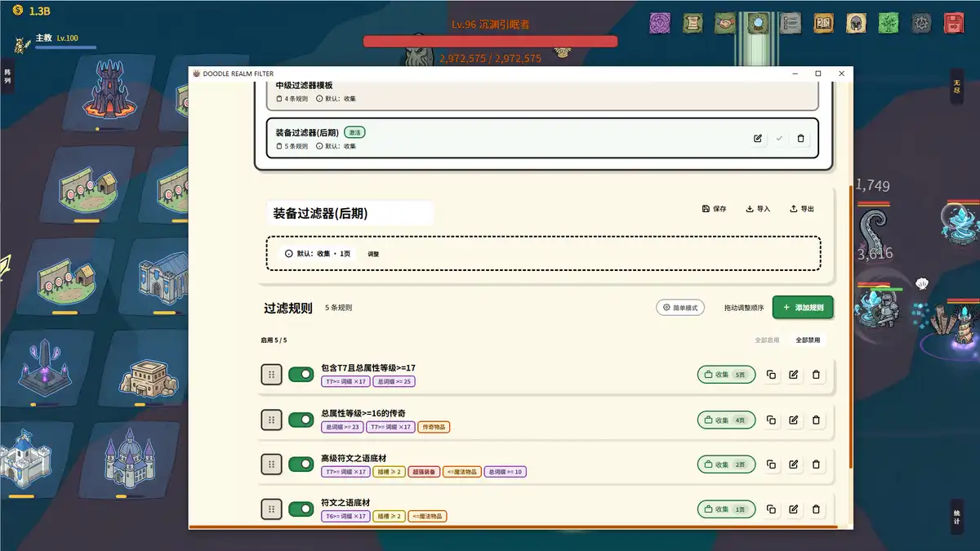Viewport: 980px width, 551px height.
Task: Edit the 总属性等级>=16的传奇 rule
Action: (793, 420)
